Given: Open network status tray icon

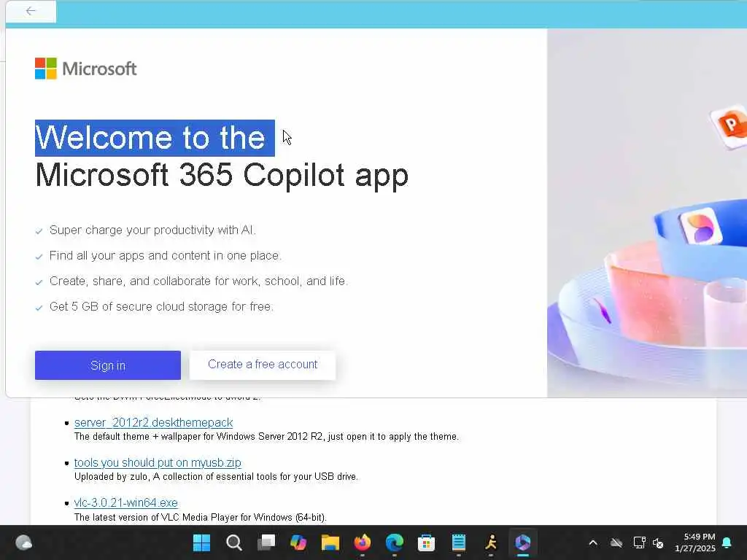Looking at the screenshot, I should tap(639, 542).
